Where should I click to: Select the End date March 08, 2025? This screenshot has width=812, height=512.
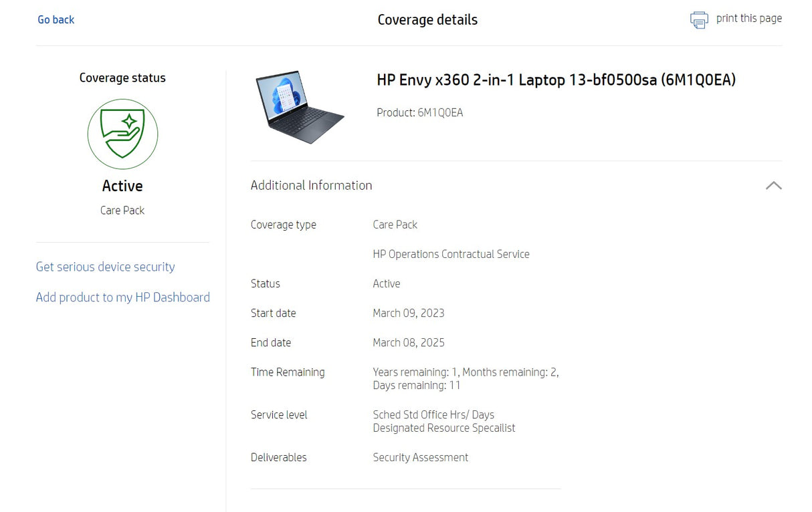tap(409, 342)
